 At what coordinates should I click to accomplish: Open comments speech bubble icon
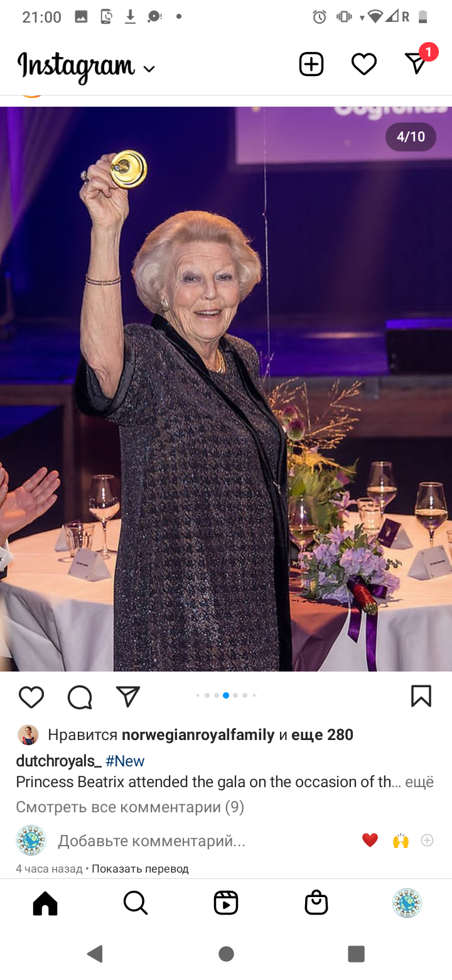click(x=80, y=697)
